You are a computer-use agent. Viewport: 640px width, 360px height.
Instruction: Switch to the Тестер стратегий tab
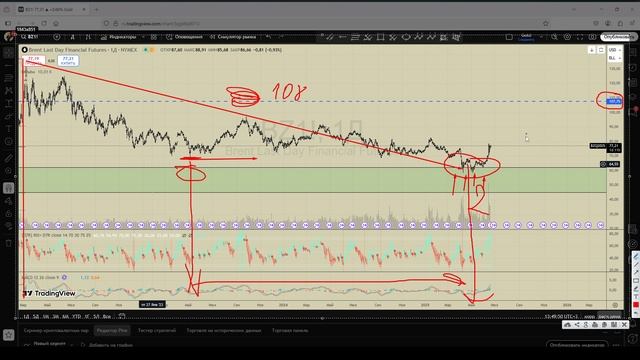click(157, 331)
